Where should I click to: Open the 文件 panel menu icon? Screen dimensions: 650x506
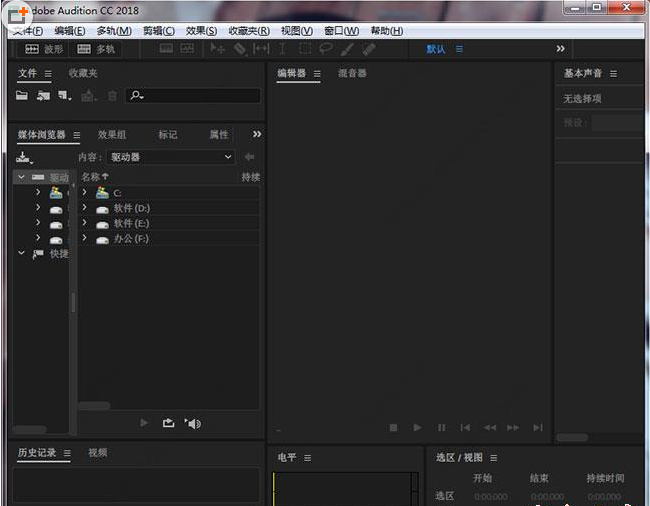[x=48, y=74]
